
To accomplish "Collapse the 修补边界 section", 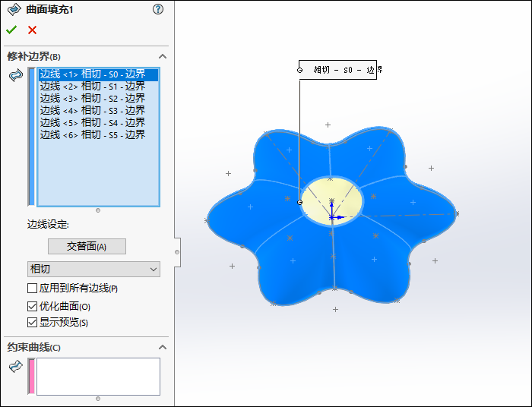I will [163, 56].
